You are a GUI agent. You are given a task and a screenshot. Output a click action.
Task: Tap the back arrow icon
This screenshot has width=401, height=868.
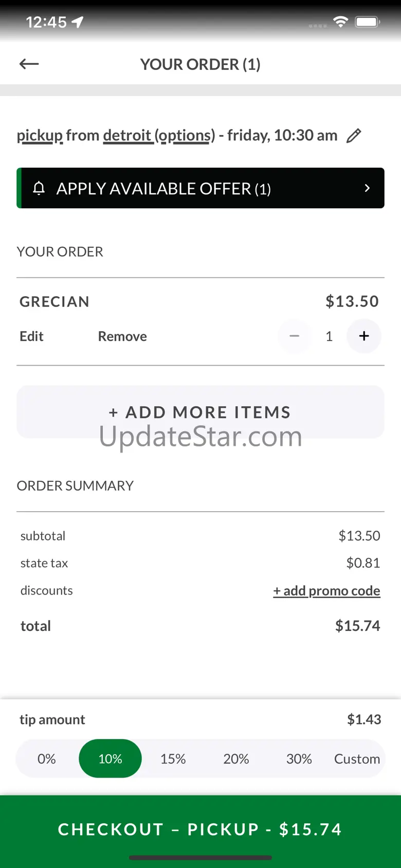click(29, 64)
